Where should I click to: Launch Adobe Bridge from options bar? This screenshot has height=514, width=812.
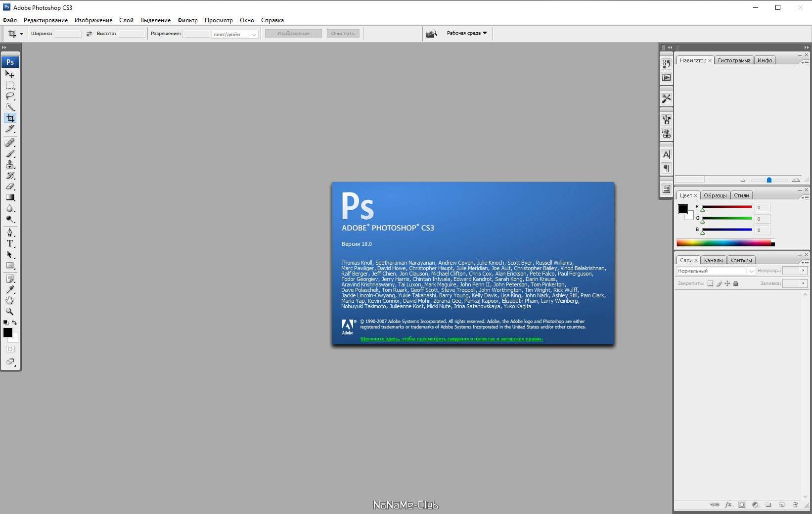coord(431,34)
